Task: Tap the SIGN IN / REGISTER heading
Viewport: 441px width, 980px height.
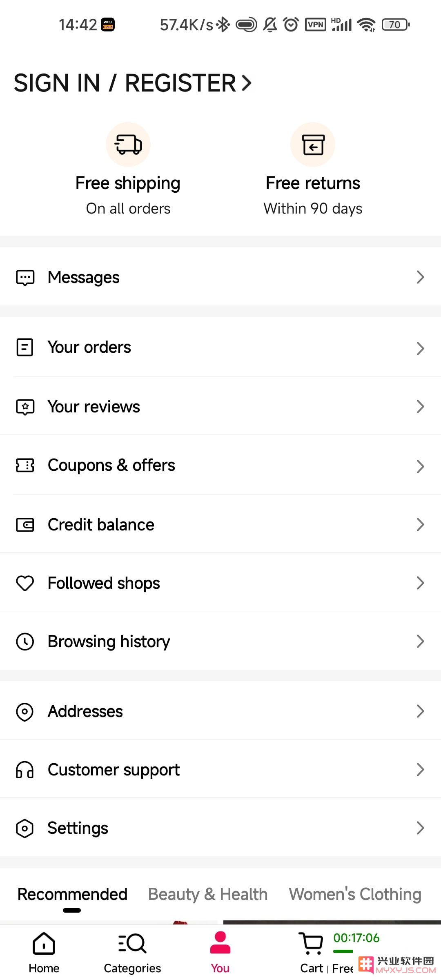Action: click(125, 83)
